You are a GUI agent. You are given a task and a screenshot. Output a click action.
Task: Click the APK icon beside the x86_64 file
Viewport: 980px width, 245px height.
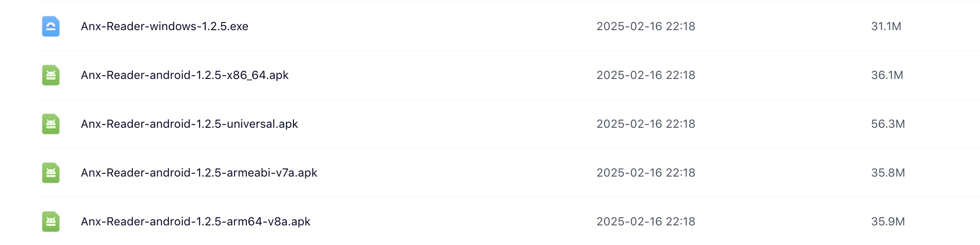[x=51, y=75]
